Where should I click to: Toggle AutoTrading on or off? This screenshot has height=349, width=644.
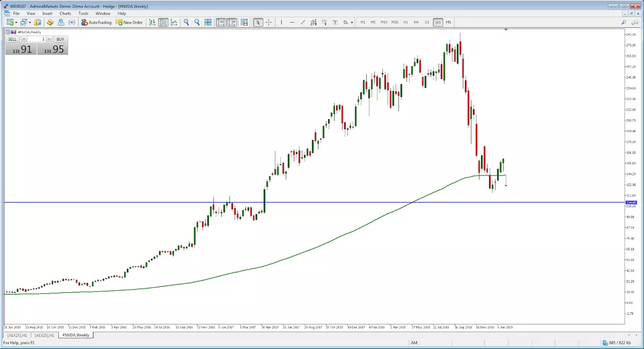click(x=96, y=22)
